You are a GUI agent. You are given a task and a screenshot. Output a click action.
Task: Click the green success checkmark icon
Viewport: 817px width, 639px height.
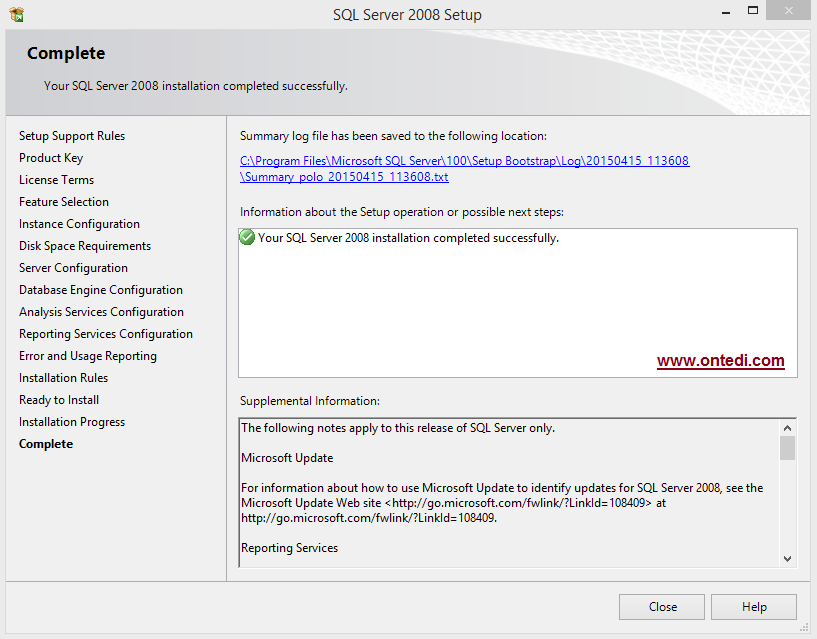247,238
